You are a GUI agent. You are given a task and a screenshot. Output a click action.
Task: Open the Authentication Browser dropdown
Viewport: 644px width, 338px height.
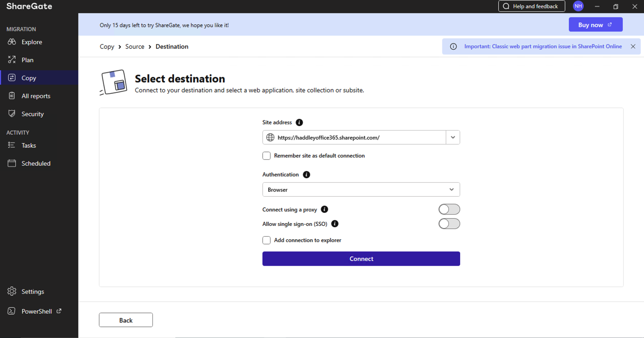[x=361, y=189]
